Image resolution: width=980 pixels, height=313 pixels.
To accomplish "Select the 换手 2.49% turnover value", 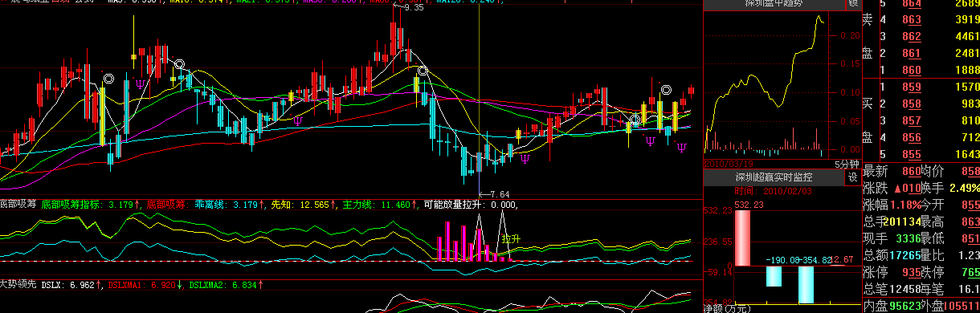I will (x=964, y=189).
